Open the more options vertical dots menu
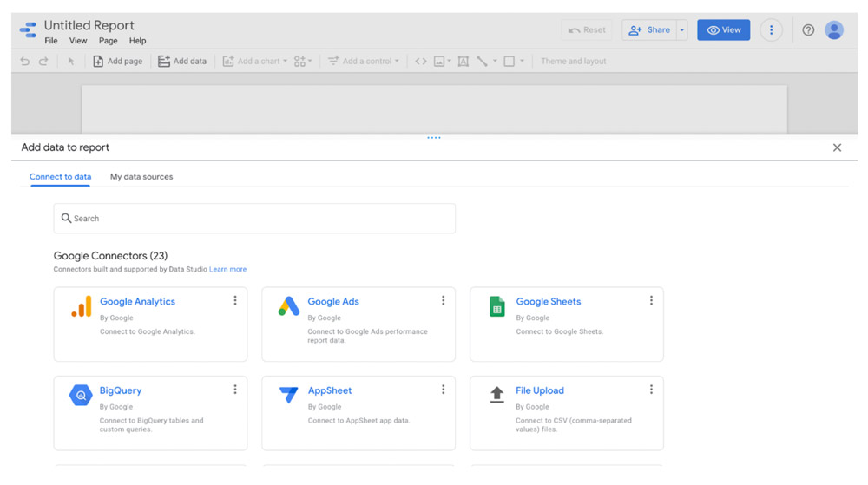This screenshot has width=868, height=485. click(x=771, y=29)
